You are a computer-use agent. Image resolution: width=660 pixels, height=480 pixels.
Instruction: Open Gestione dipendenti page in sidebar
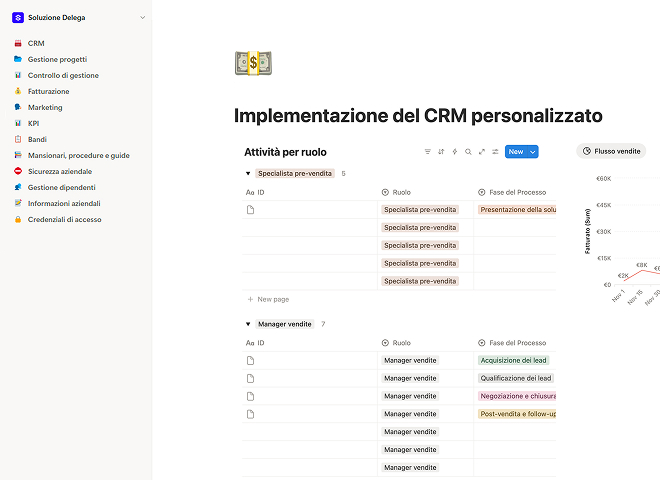tap(61, 187)
